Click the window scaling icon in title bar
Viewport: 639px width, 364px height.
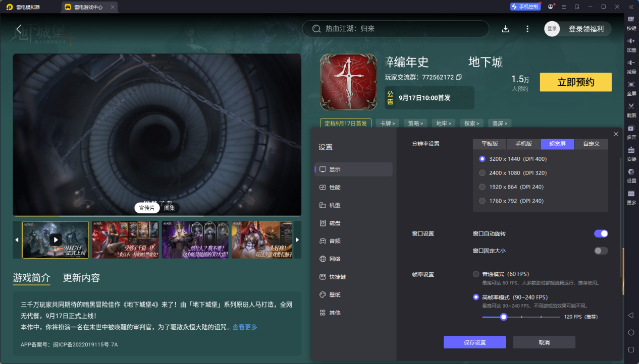pos(577,7)
